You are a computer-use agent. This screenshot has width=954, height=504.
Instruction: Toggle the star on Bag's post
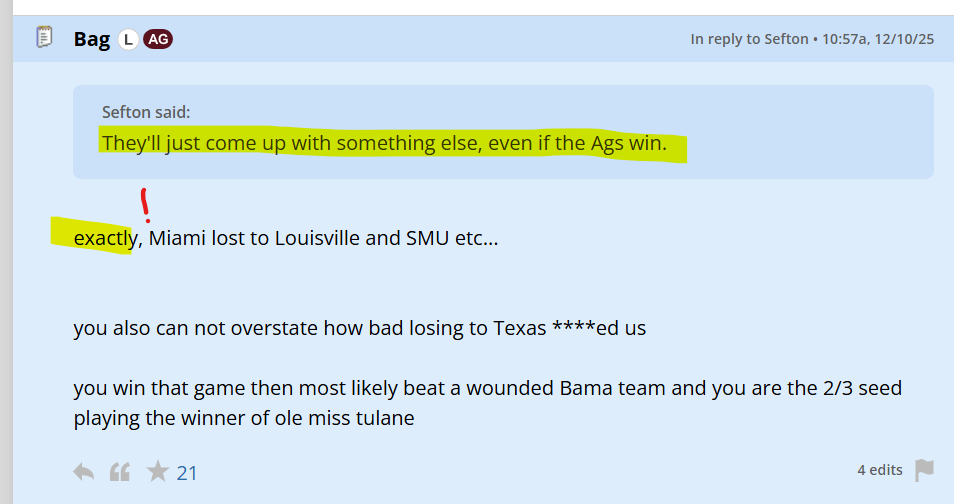tap(157, 471)
